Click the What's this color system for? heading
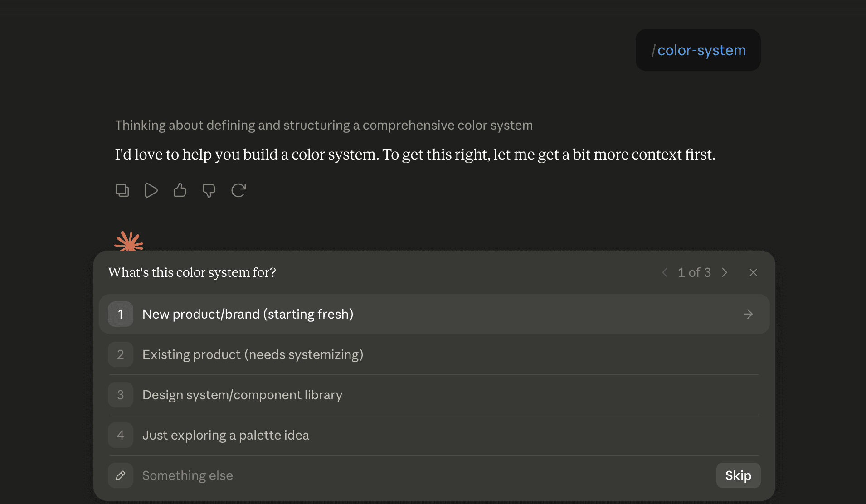Viewport: 866px width, 504px height. pos(192,272)
